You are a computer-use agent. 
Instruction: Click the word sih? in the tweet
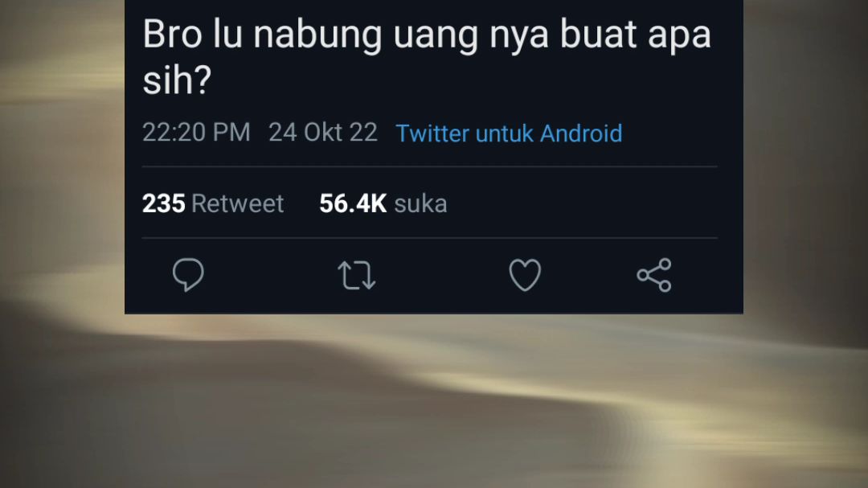coord(177,80)
